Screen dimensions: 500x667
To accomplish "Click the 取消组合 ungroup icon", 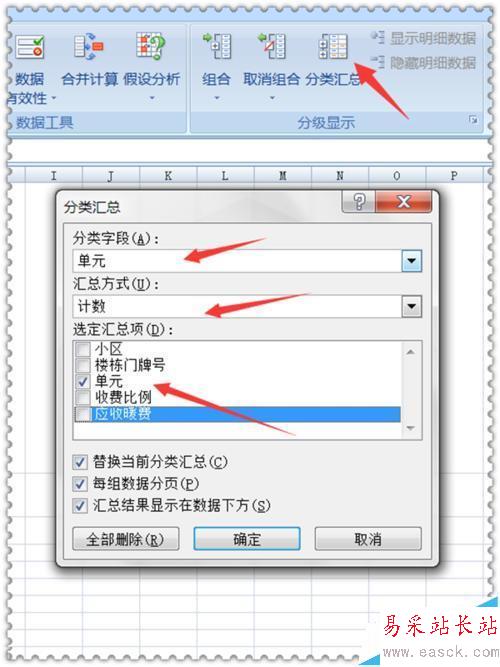I will pos(271,46).
